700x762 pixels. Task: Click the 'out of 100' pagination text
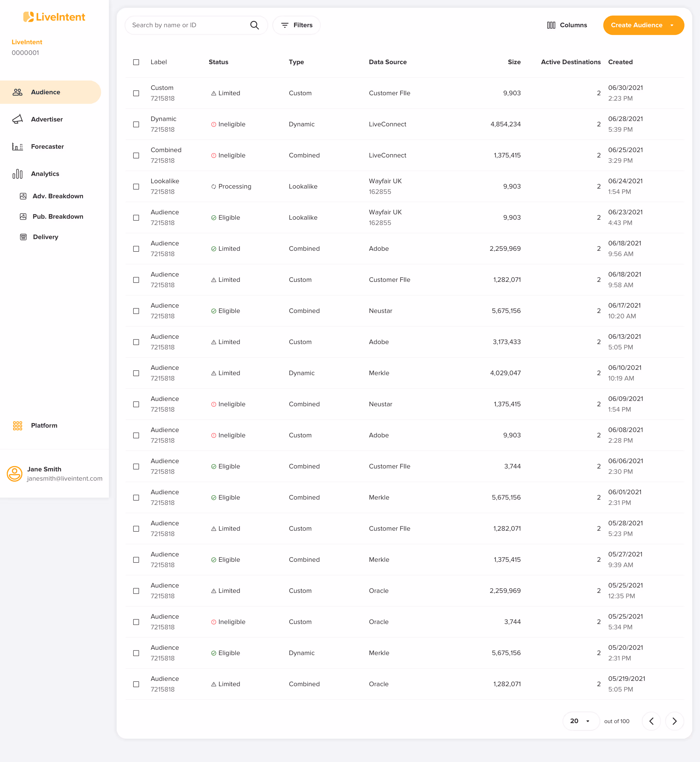pos(617,721)
